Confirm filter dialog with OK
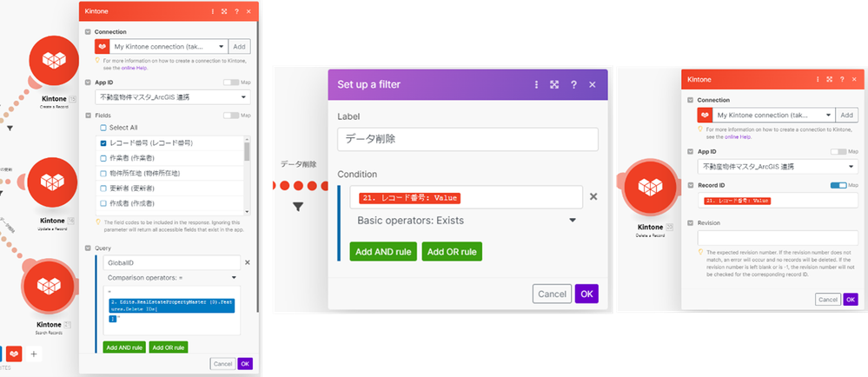 pyautogui.click(x=586, y=294)
